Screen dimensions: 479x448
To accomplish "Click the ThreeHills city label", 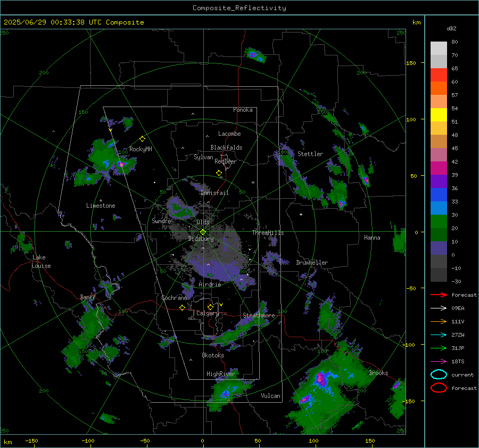I will click(268, 233).
